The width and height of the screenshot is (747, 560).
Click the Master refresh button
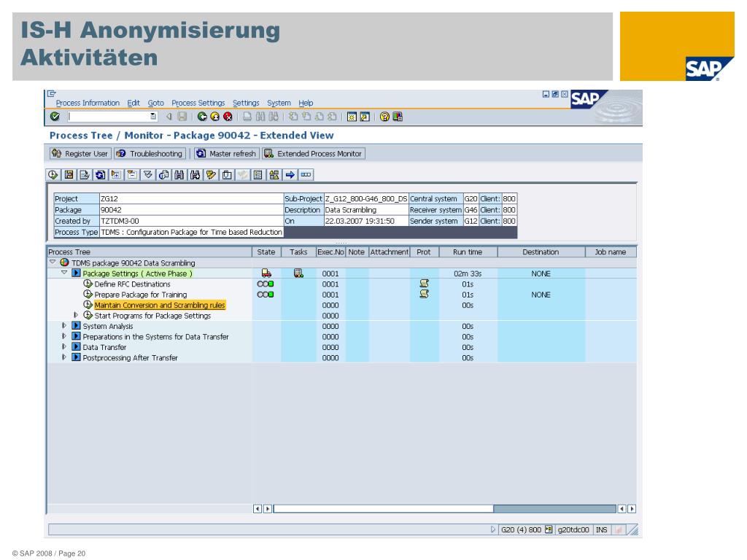(226, 153)
